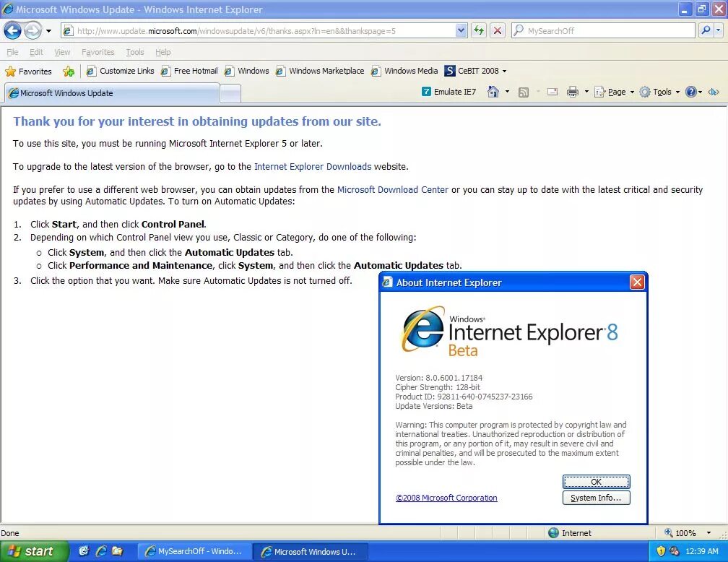Open the Favorites star button
728x562 pixels.
[28, 71]
